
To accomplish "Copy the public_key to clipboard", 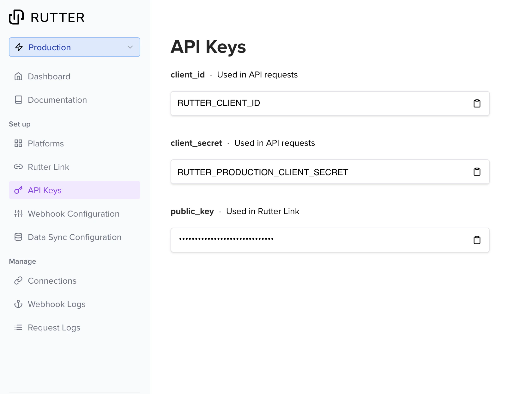I will click(477, 240).
